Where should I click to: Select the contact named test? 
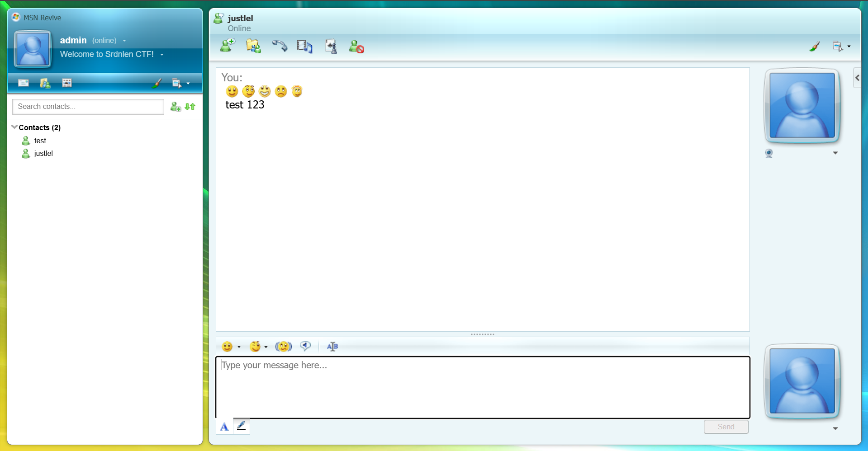pos(40,141)
